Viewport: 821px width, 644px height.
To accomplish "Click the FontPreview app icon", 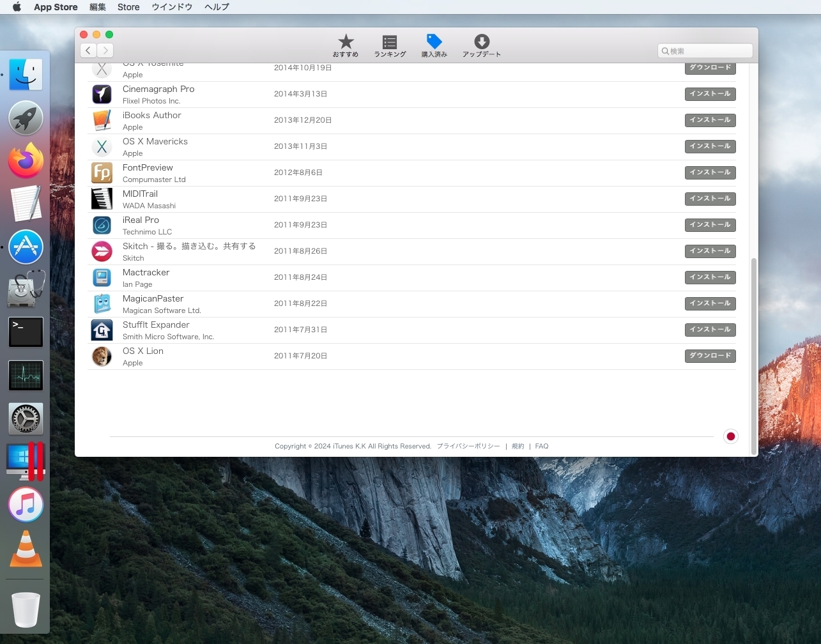I will click(x=102, y=172).
